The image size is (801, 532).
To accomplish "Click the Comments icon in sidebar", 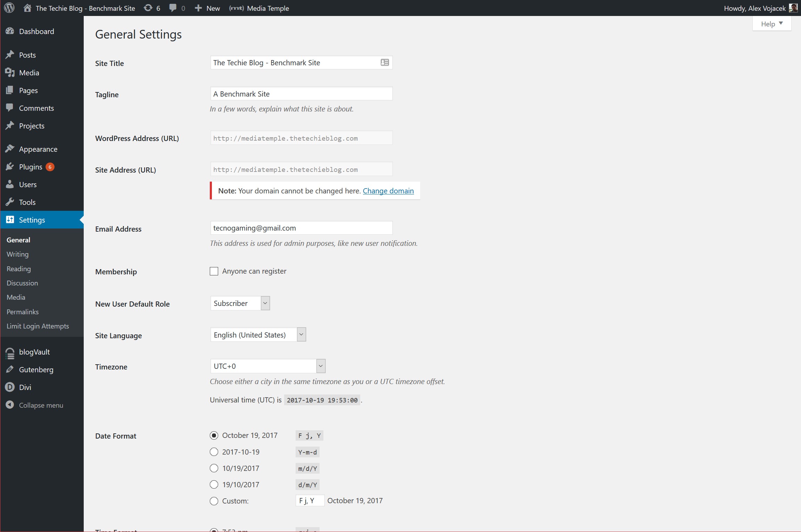I will (10, 108).
